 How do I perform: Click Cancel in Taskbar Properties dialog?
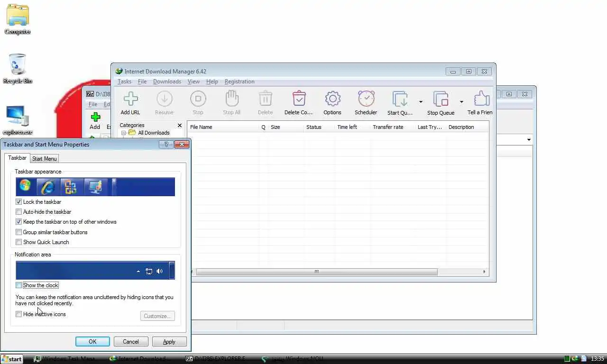tap(131, 342)
